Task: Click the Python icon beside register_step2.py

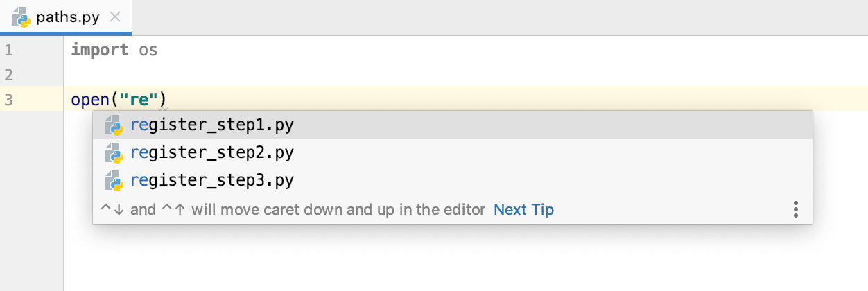Action: point(114,153)
